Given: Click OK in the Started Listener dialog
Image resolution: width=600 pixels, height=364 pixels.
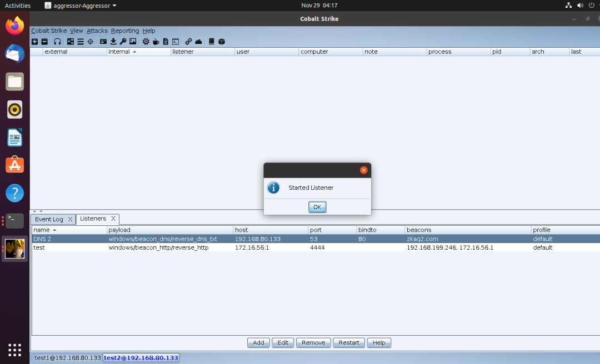Looking at the screenshot, I should click(317, 207).
